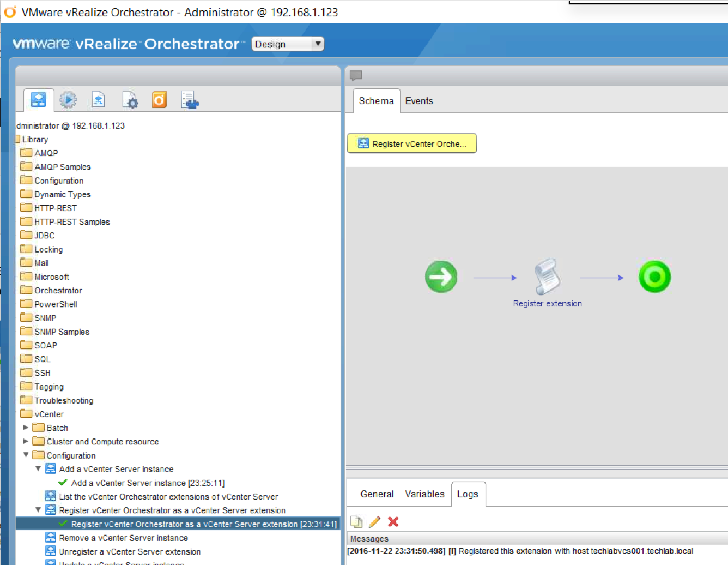Open the General tab
The height and width of the screenshot is (565, 728).
coord(377,494)
